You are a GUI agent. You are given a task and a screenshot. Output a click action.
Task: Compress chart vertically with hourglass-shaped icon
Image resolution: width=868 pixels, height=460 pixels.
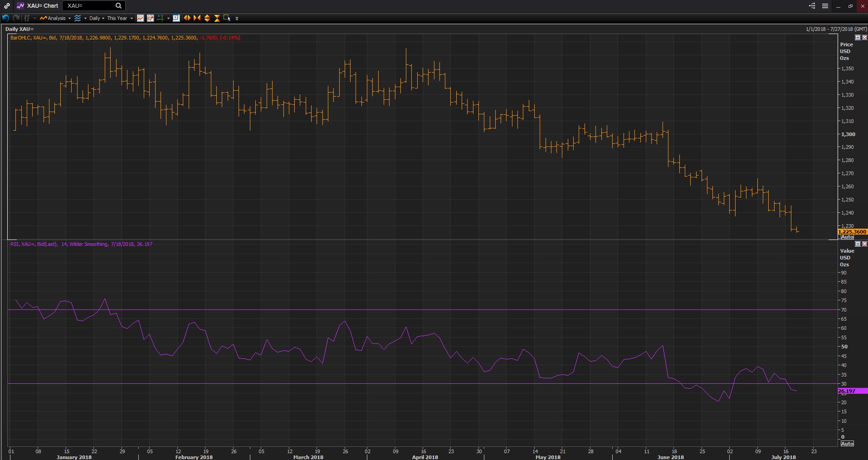[217, 18]
